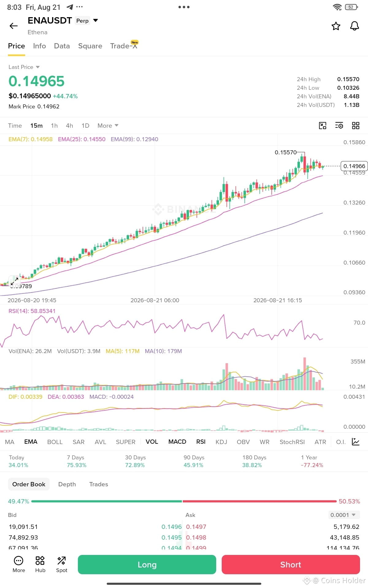This screenshot has width=368, height=588.
Task: Tap the green Long button
Action: [x=147, y=564]
